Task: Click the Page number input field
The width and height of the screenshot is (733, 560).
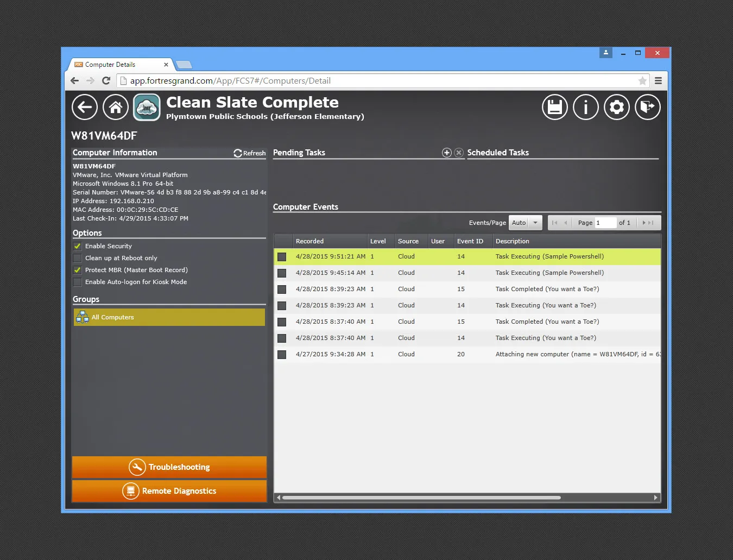Action: (x=605, y=223)
